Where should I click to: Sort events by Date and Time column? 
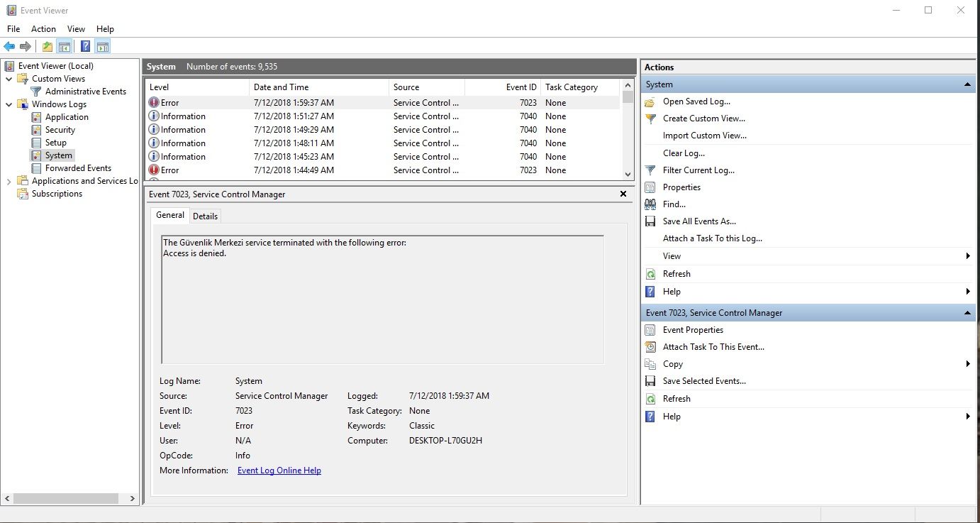click(281, 87)
